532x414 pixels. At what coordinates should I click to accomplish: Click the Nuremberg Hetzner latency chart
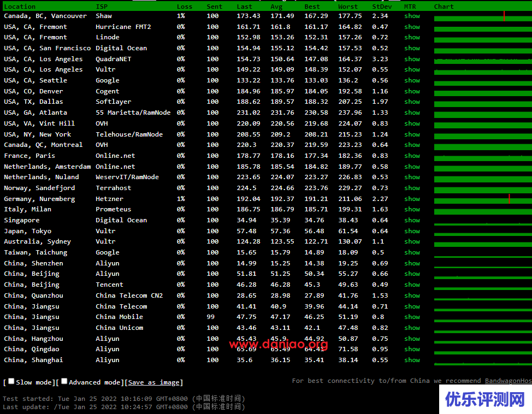pyautogui.click(x=483, y=199)
